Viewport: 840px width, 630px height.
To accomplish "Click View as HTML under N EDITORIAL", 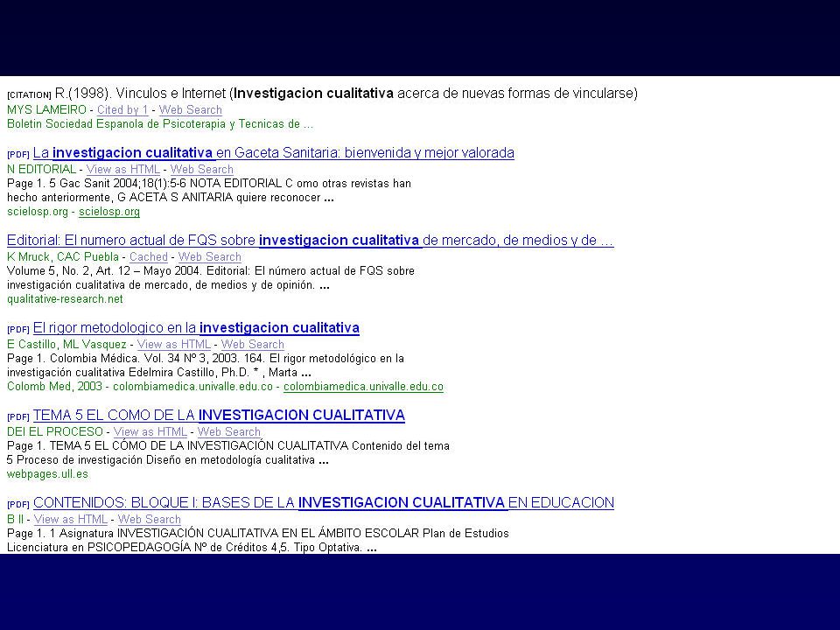I will 122,169.
